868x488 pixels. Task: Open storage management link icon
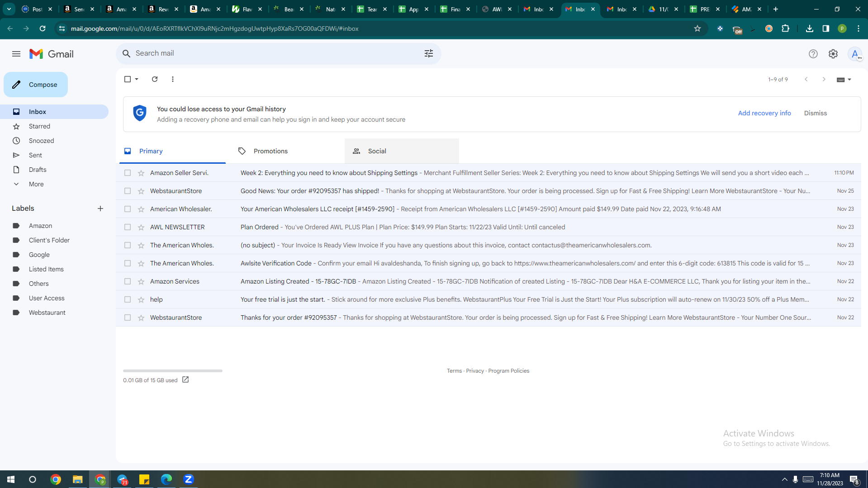click(x=185, y=380)
